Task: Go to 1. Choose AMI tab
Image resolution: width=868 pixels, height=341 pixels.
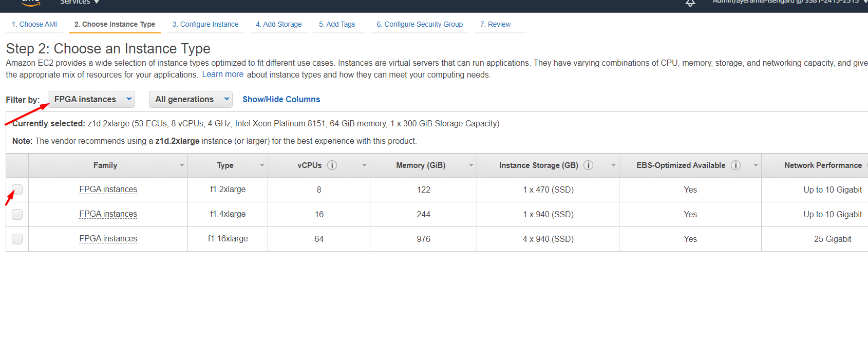Action: click(x=34, y=24)
